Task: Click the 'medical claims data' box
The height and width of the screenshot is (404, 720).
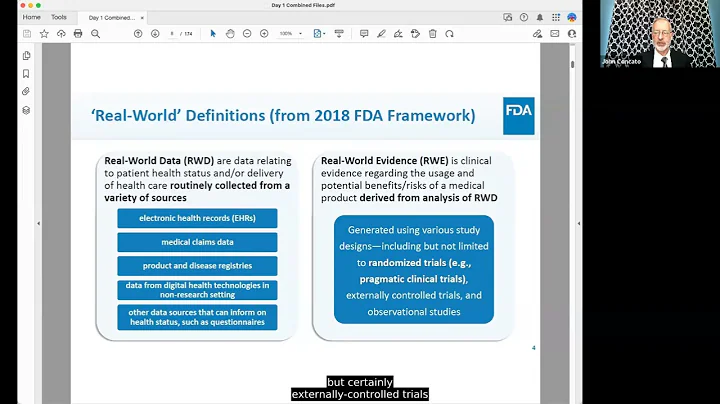Action: [x=197, y=242]
